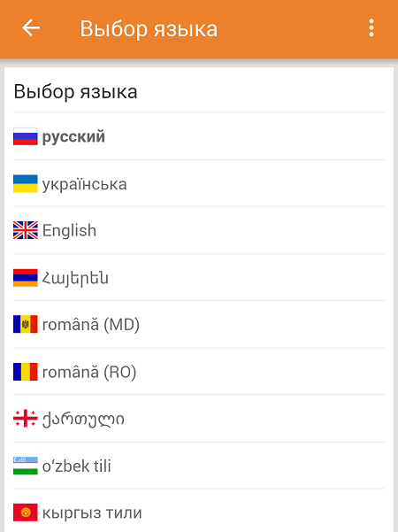Pick o'zbek tili from list
This screenshot has height=532, width=398.
[x=199, y=466]
